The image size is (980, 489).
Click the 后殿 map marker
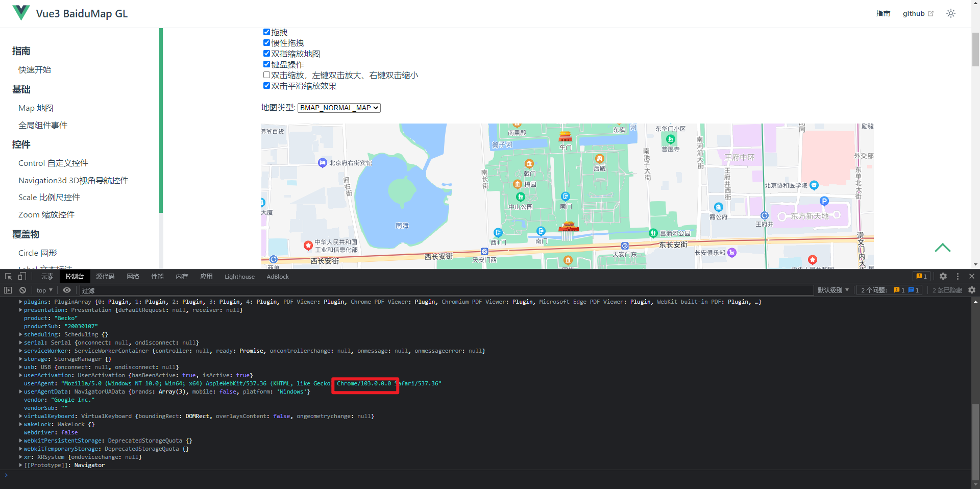pyautogui.click(x=600, y=159)
